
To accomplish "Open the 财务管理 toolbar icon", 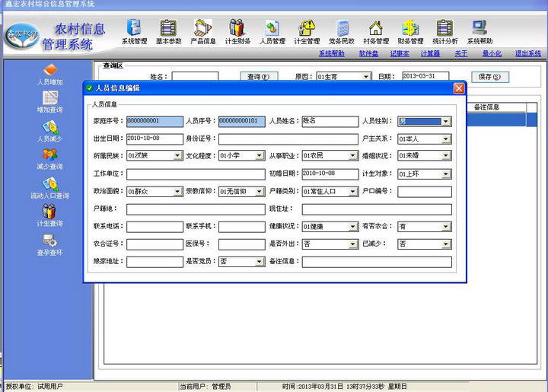I will 410,32.
